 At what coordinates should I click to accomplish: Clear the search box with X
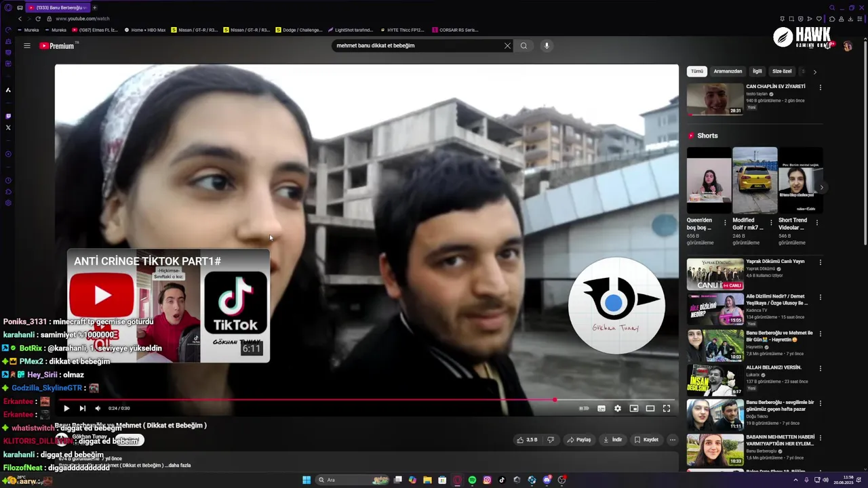507,46
